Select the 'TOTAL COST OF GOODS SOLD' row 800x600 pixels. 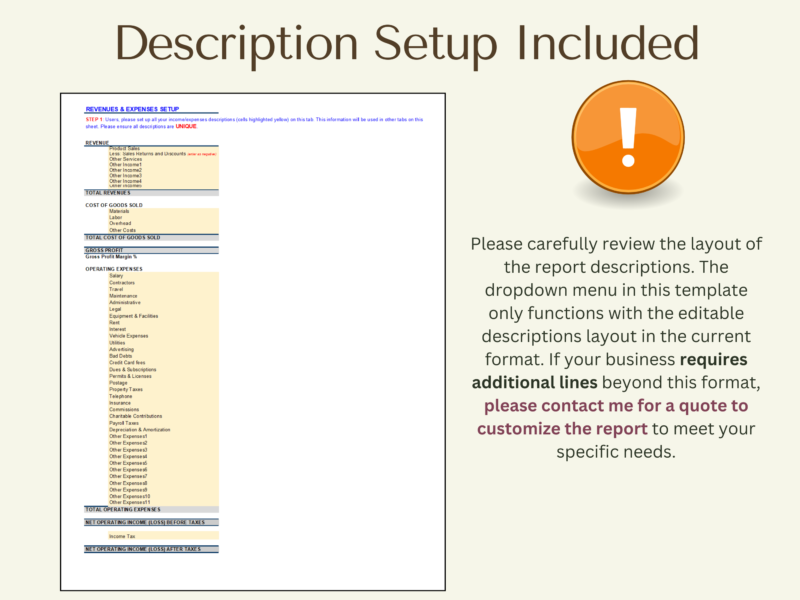pos(152,238)
